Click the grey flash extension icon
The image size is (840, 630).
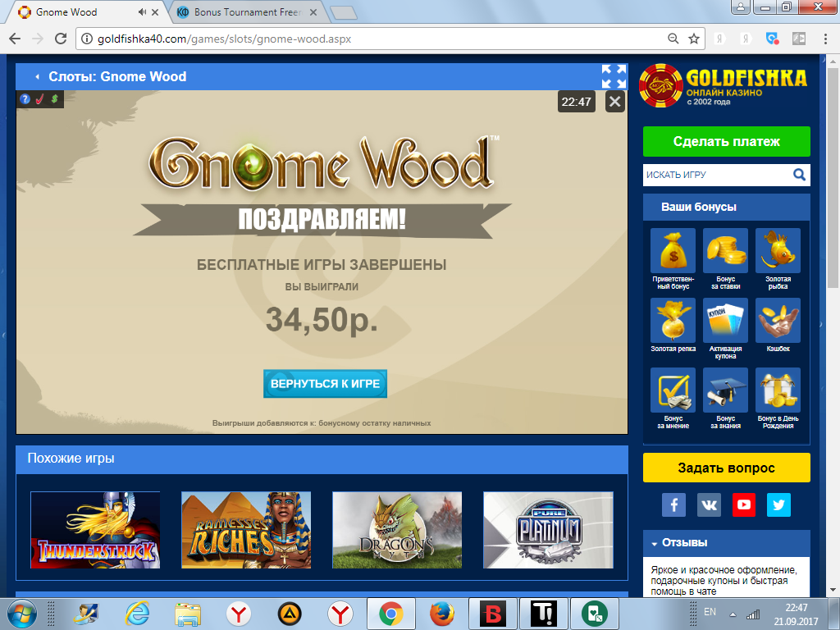799,39
